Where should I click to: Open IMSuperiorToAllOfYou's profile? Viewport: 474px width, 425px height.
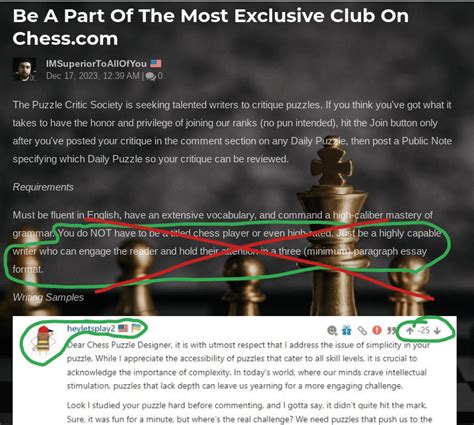pos(96,63)
